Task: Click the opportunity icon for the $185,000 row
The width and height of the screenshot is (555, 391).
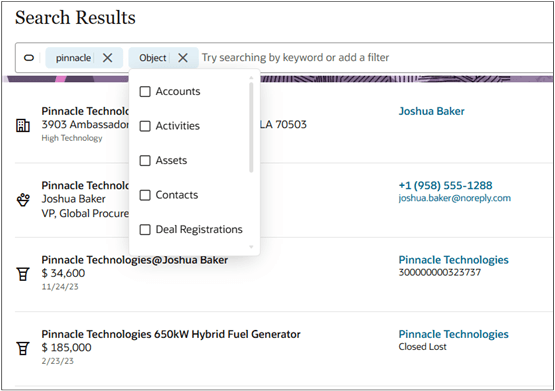Action: [x=23, y=349]
